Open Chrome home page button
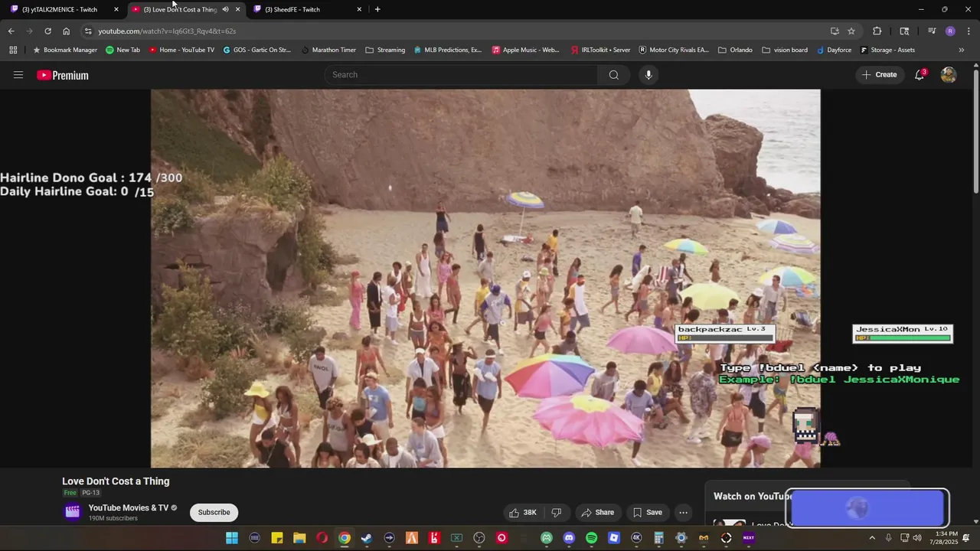This screenshot has height=551, width=980. (66, 31)
